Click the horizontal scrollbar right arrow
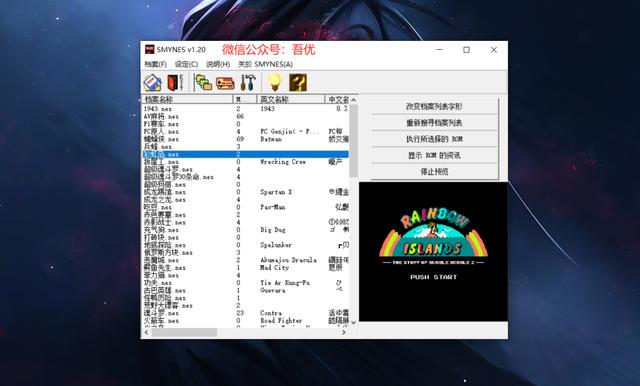 click(344, 332)
